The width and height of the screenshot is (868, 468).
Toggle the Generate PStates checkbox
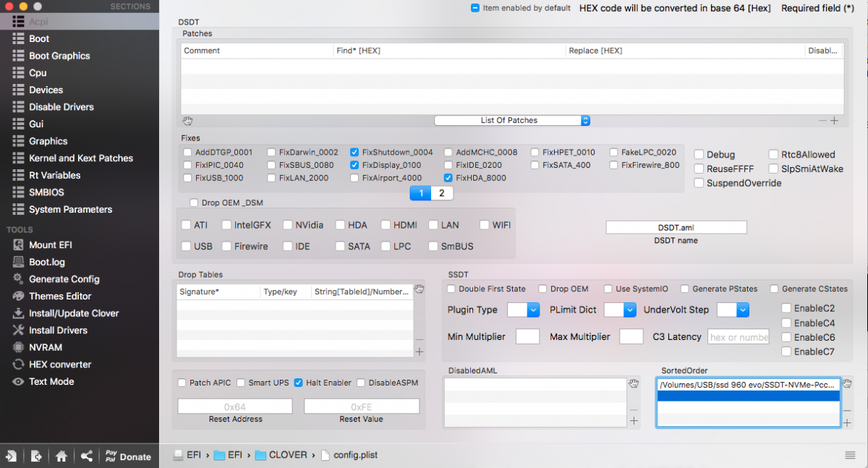pos(684,289)
